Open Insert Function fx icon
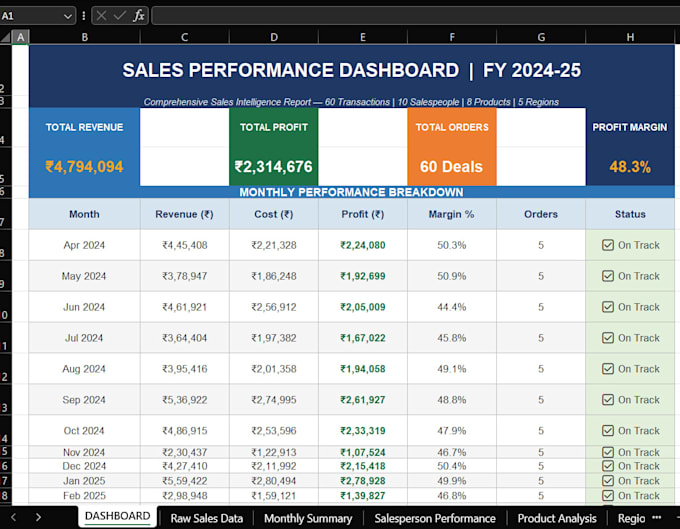The height and width of the screenshot is (529, 680). click(x=139, y=16)
